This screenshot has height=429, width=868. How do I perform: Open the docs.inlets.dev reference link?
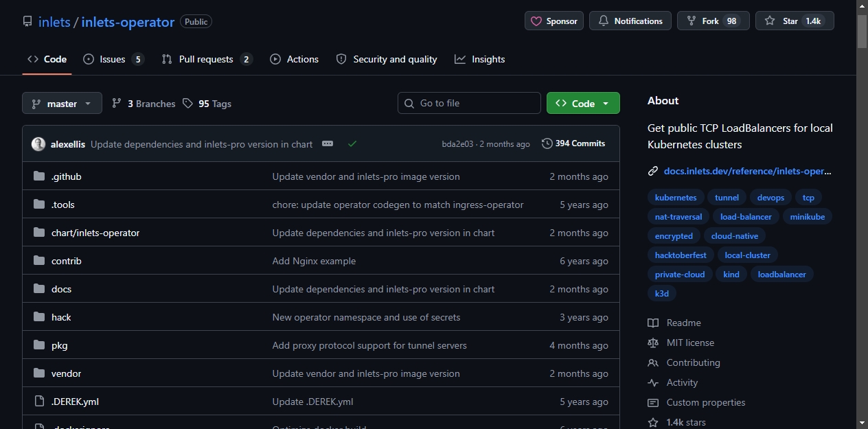[x=748, y=171]
